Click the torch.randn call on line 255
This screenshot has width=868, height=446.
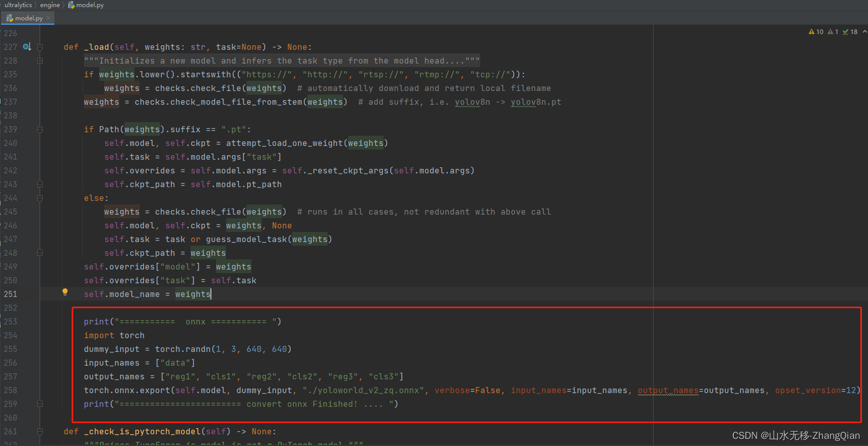tap(183, 349)
